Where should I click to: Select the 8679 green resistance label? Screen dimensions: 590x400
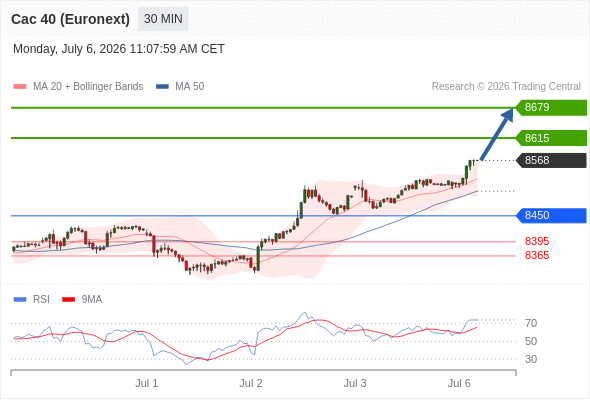551,108
